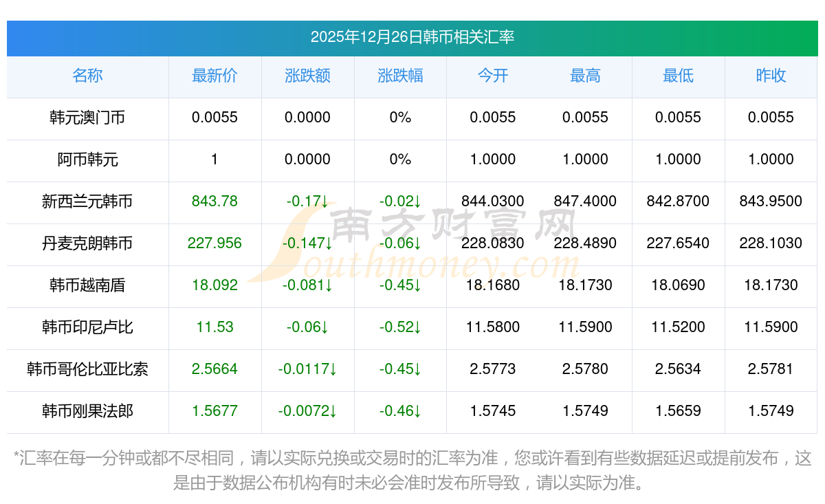Select the 韩币哥伦比亚比索 row name
The image size is (825, 504).
pyautogui.click(x=87, y=369)
